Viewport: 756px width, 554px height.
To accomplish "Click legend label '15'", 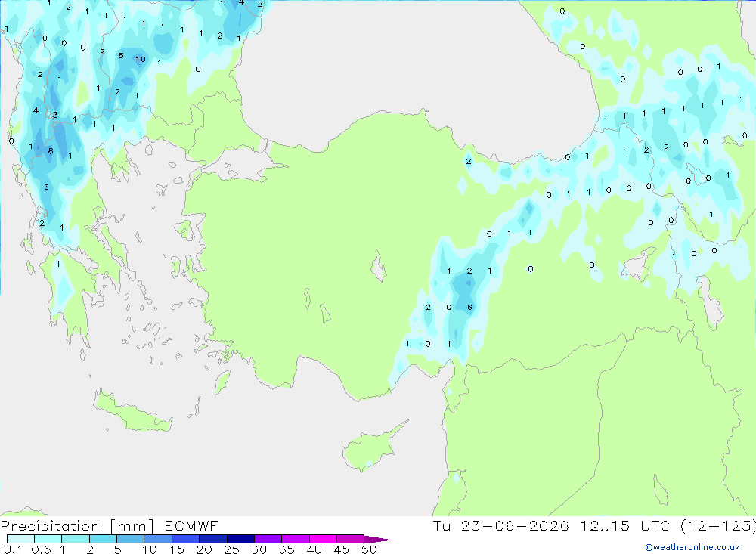I will 177,549.
